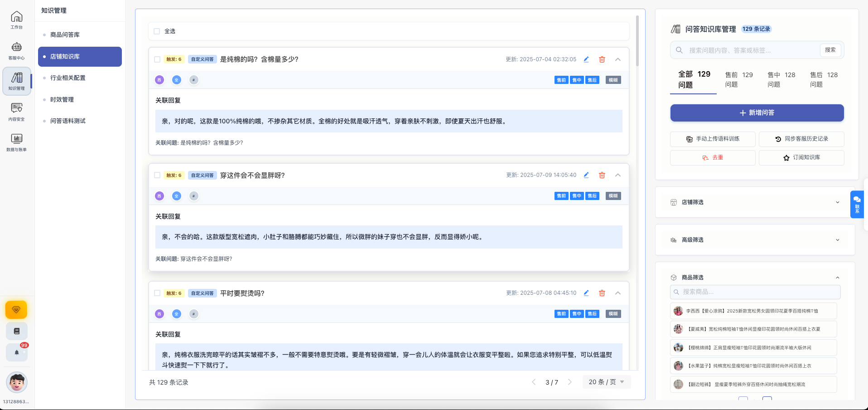
Task: Check the checkbox on the 是纯棉的吗 card
Action: tap(157, 59)
